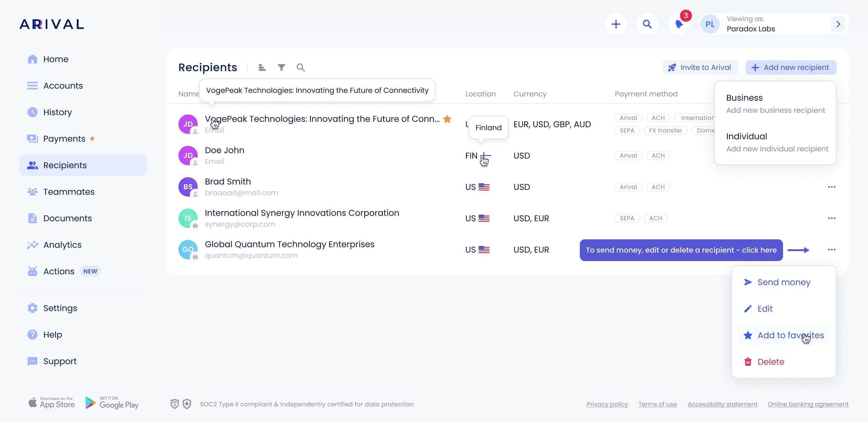Expand the Viewing as Paradox Labs chevron
The height and width of the screenshot is (422, 868).
pyautogui.click(x=838, y=24)
